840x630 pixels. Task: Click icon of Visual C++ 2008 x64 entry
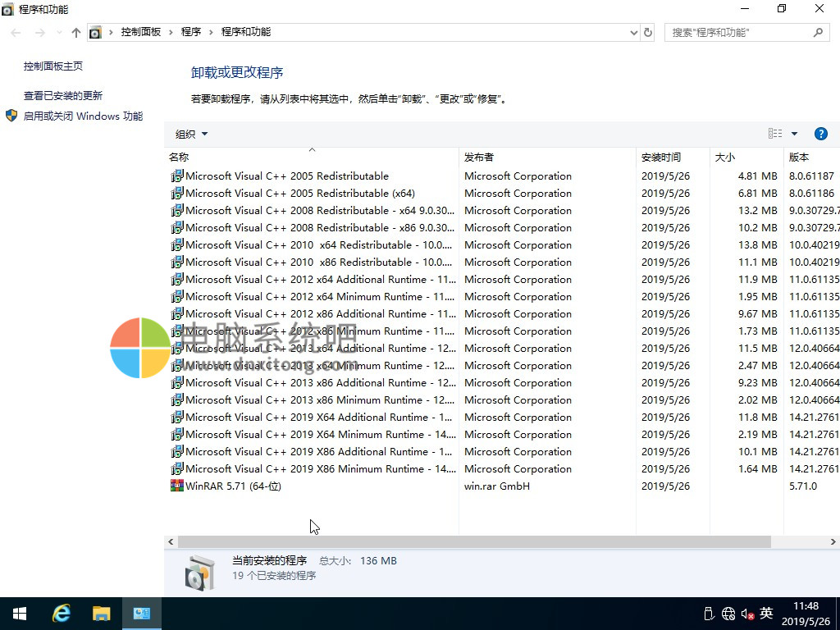point(177,211)
